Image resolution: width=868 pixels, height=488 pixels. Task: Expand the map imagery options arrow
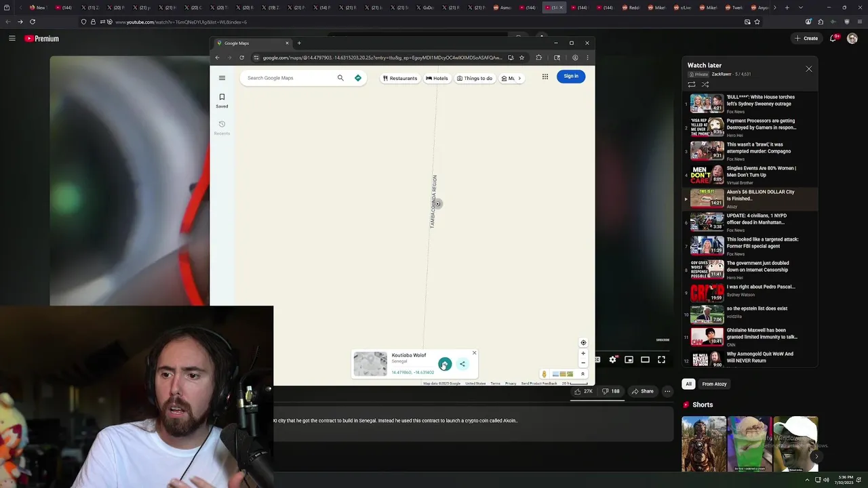[x=583, y=374]
